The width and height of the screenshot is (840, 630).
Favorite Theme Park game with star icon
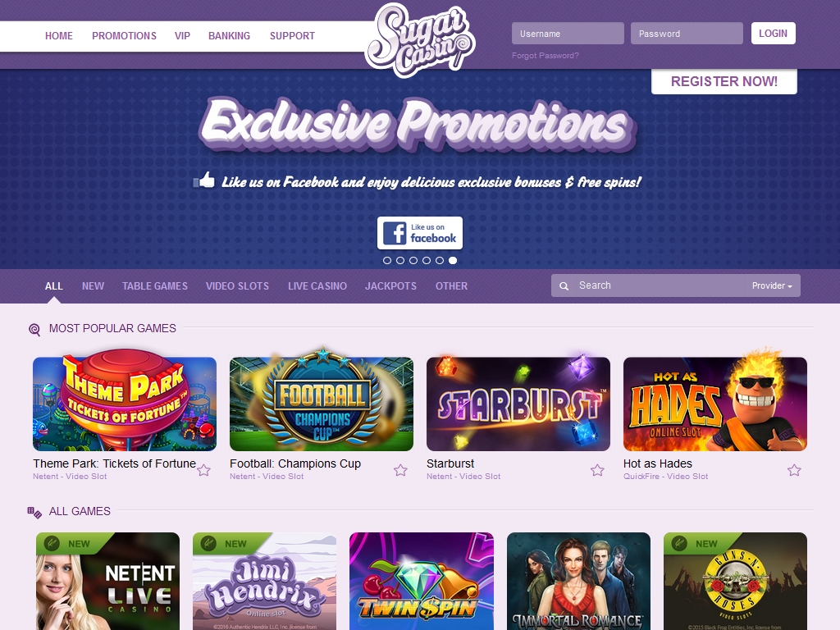click(203, 470)
